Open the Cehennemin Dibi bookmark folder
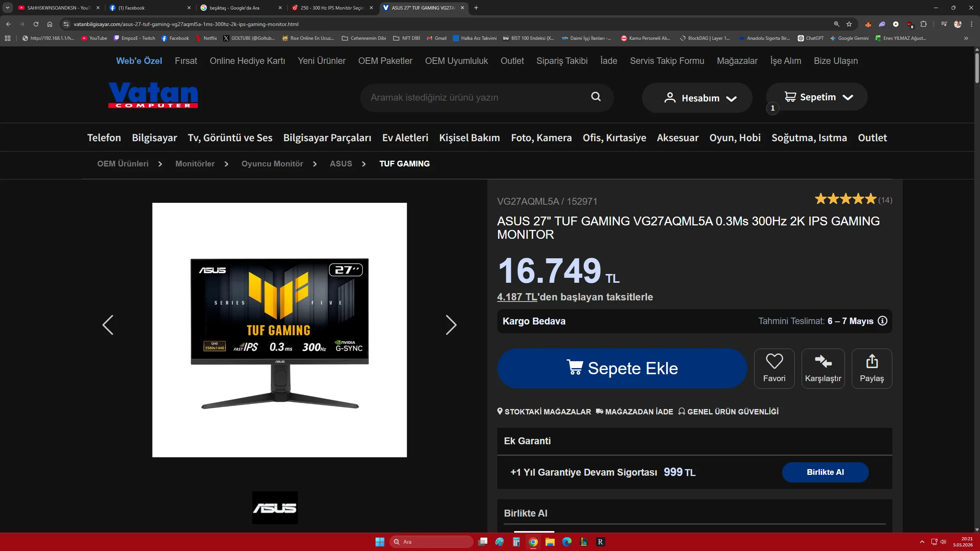 (x=364, y=38)
